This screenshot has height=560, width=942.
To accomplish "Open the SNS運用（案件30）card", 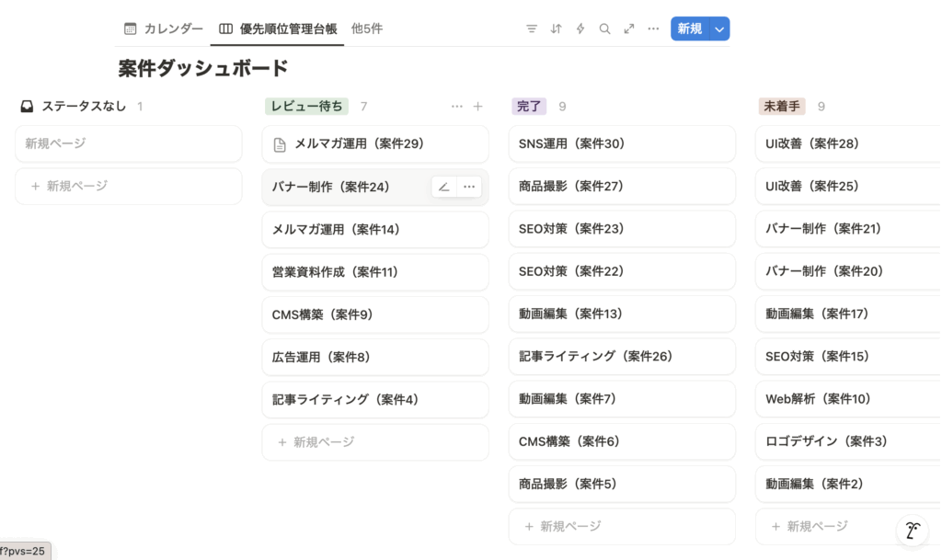I will click(x=622, y=143).
